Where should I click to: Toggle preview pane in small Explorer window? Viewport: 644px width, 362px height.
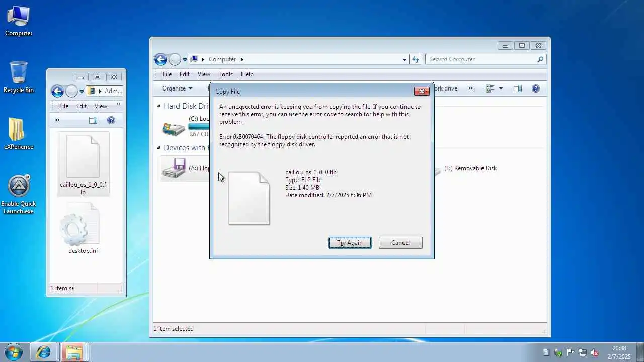coord(93,120)
